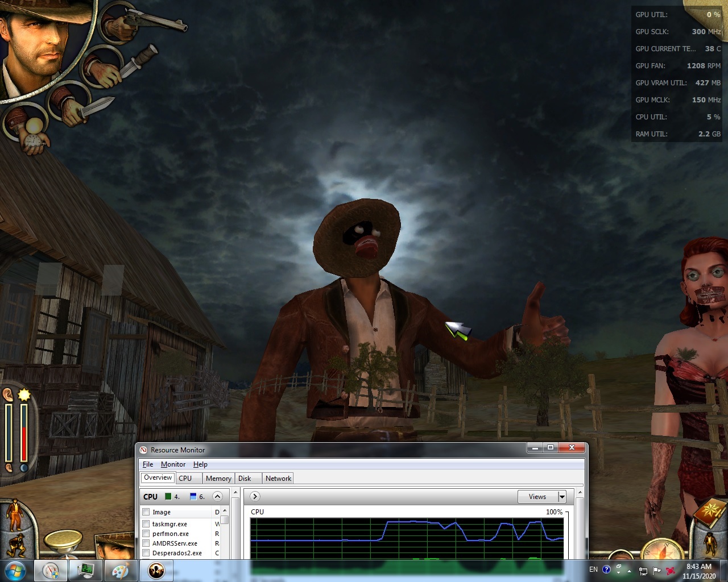
Task: Collapse the CPU section chevron
Action: [217, 497]
